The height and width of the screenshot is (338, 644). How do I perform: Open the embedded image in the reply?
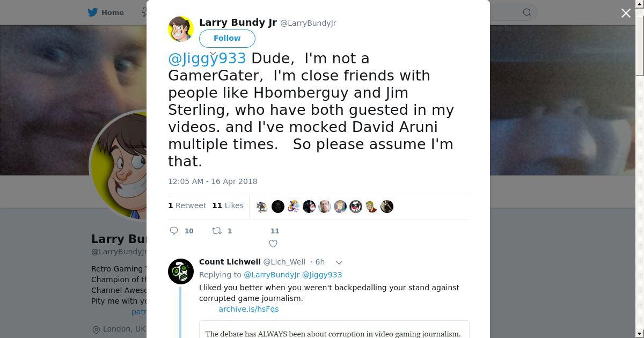click(x=334, y=329)
